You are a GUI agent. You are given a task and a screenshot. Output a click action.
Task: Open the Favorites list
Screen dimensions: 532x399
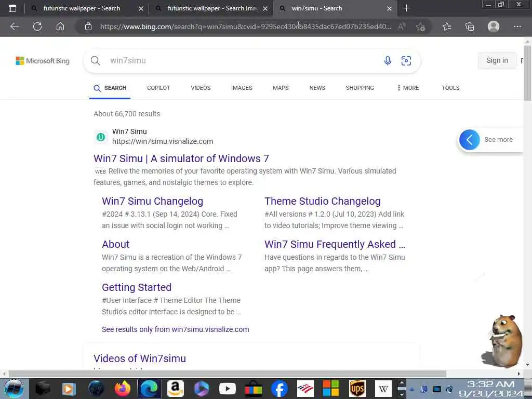447,26
